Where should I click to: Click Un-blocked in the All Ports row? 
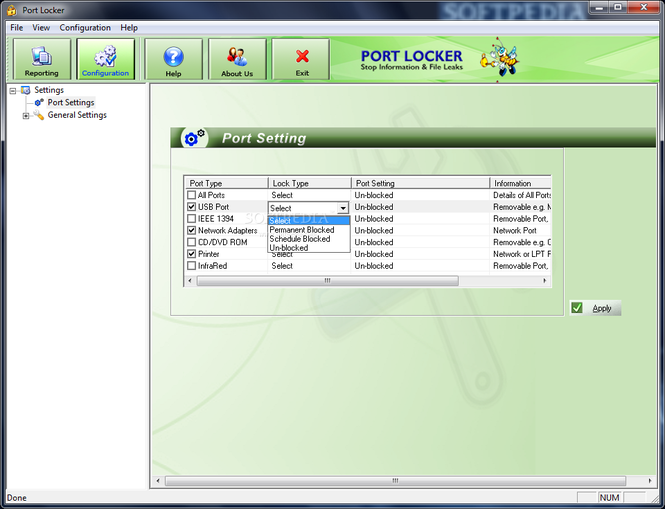pos(374,195)
